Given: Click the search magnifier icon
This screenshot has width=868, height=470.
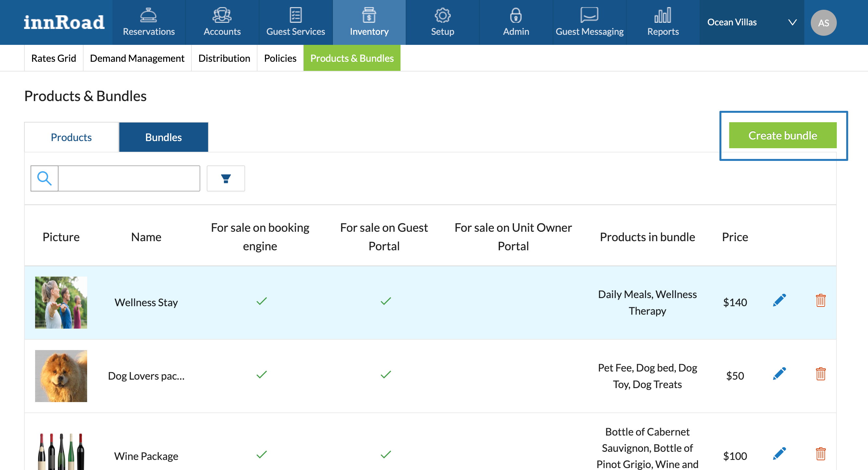Looking at the screenshot, I should [x=45, y=178].
